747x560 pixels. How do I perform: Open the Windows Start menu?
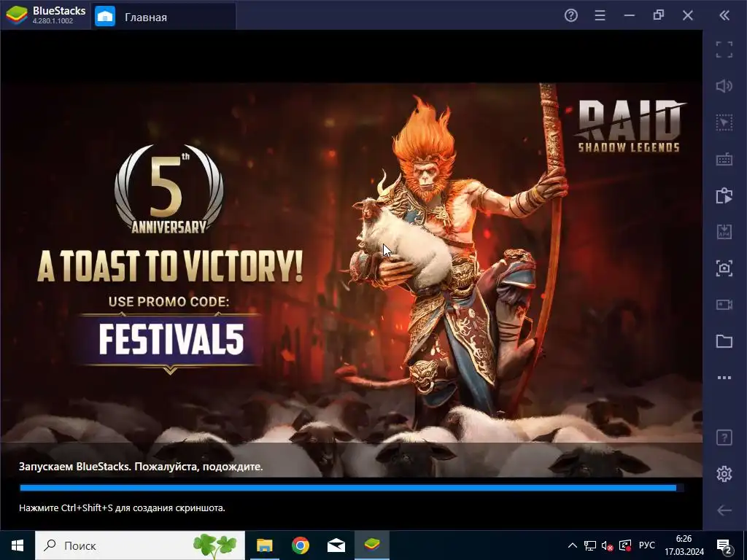click(18, 545)
